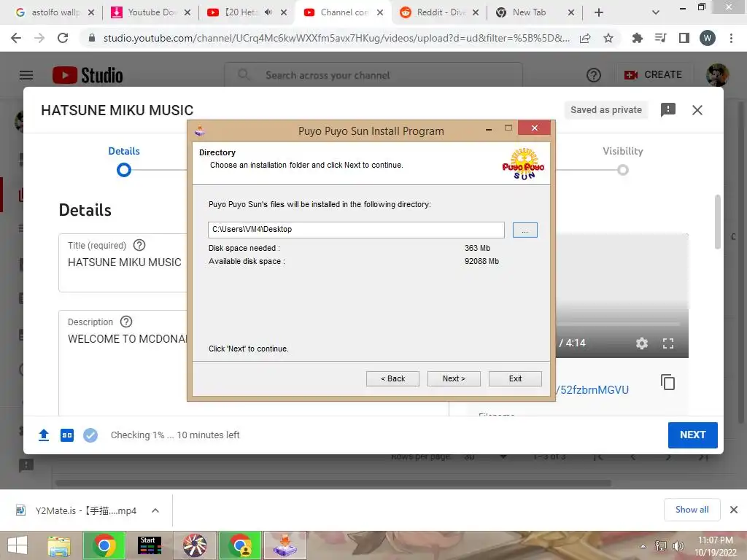Click the blue NEXT button in upload dialog

[692, 435]
